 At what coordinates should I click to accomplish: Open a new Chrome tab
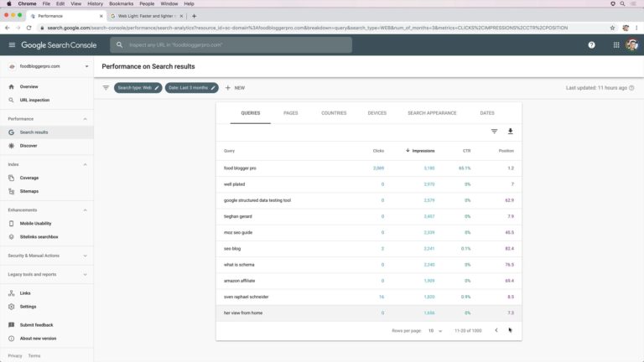(x=195, y=16)
